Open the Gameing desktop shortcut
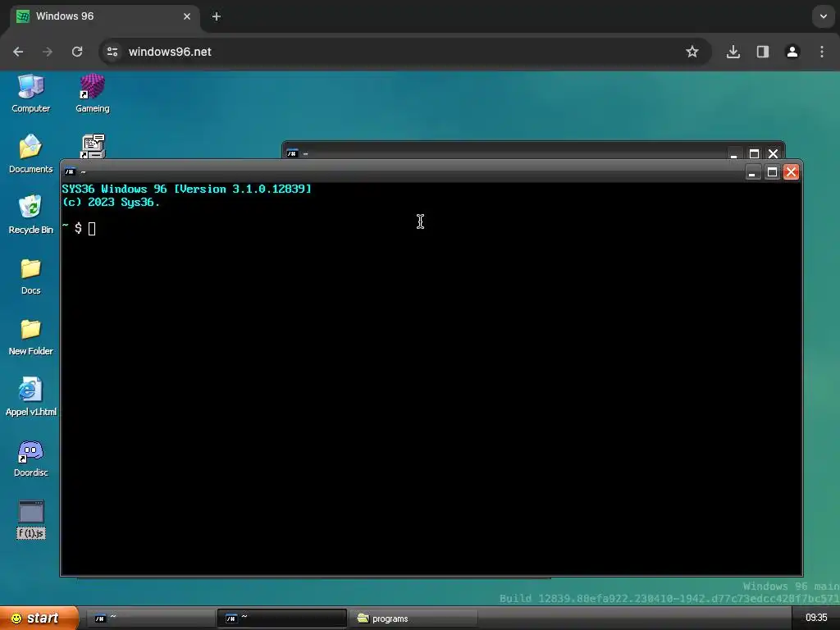840x630 pixels. click(x=92, y=94)
